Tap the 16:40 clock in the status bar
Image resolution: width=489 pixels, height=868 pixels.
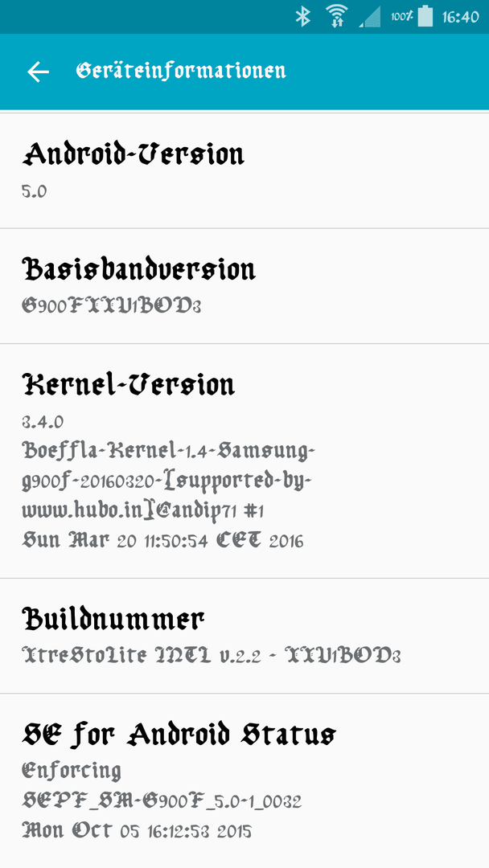coord(460,17)
